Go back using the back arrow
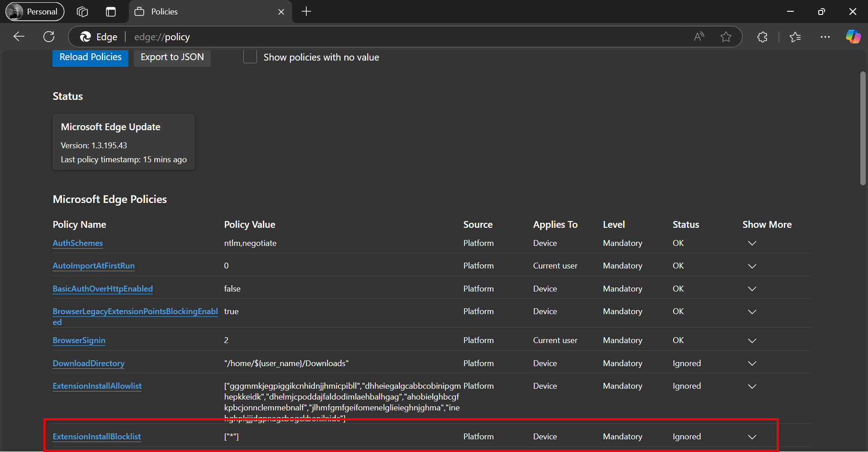Image resolution: width=868 pixels, height=452 pixels. point(19,37)
